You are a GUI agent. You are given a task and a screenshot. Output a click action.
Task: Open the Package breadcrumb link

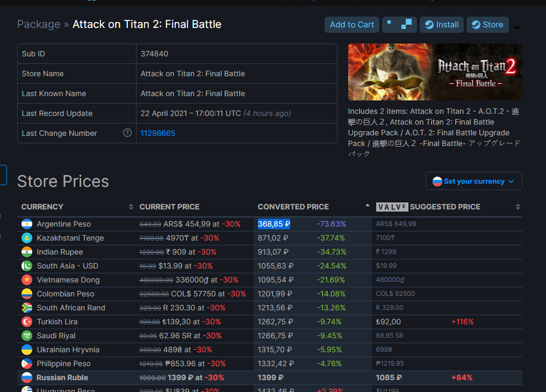pos(39,24)
